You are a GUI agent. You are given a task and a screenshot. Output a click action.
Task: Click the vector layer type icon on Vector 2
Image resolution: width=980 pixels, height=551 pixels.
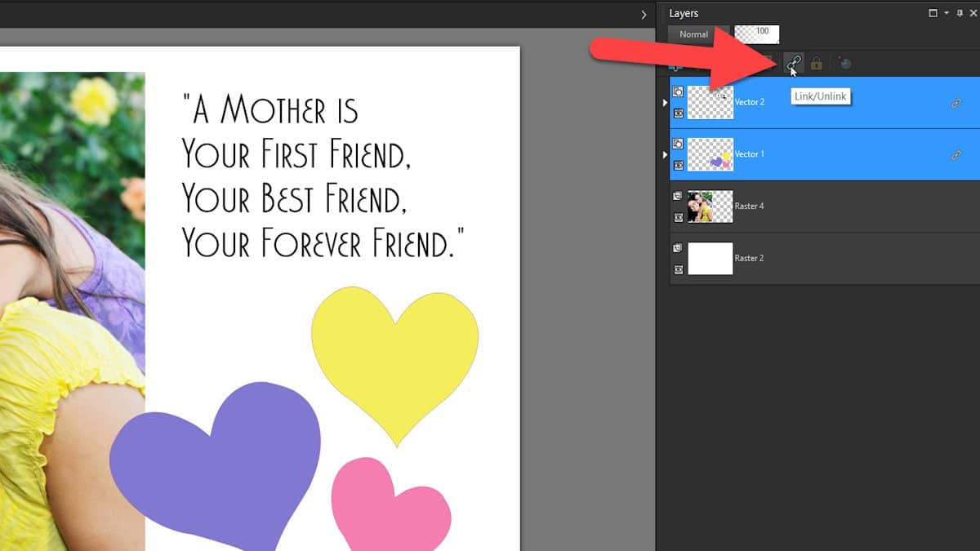point(678,92)
